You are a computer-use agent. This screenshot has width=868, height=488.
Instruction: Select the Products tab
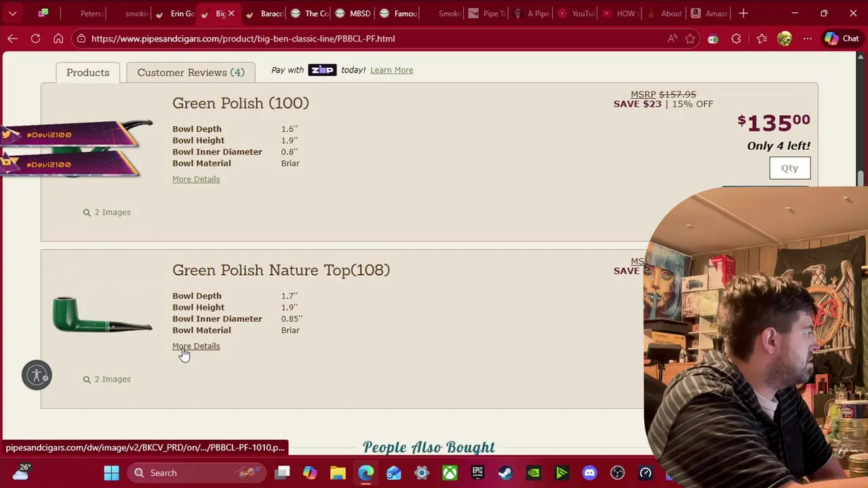87,73
